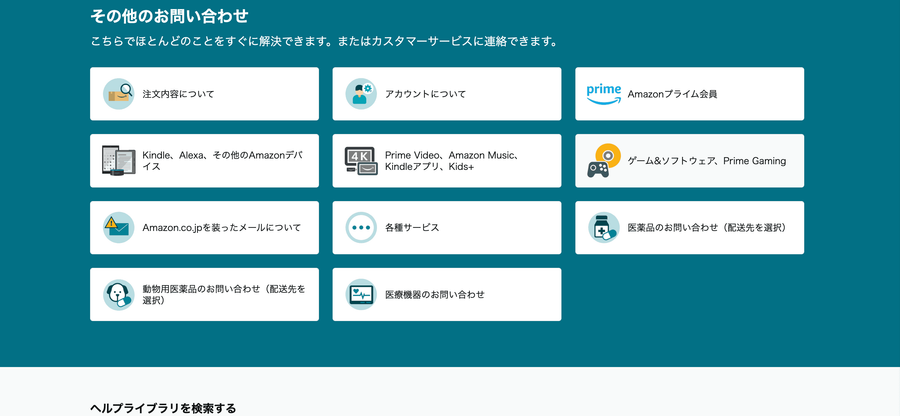Open 注文内容について text link

point(179,94)
